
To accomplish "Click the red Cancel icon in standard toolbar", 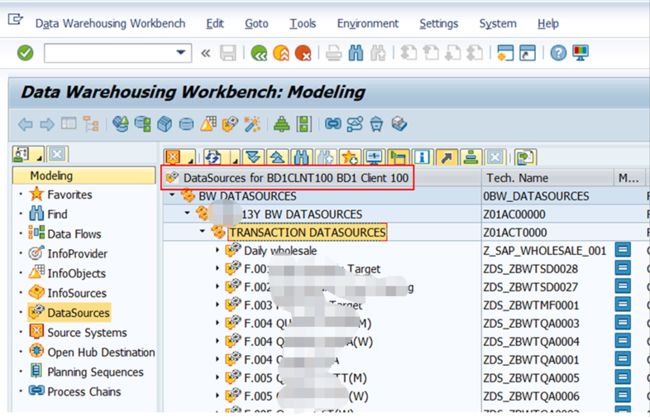I will [303, 53].
